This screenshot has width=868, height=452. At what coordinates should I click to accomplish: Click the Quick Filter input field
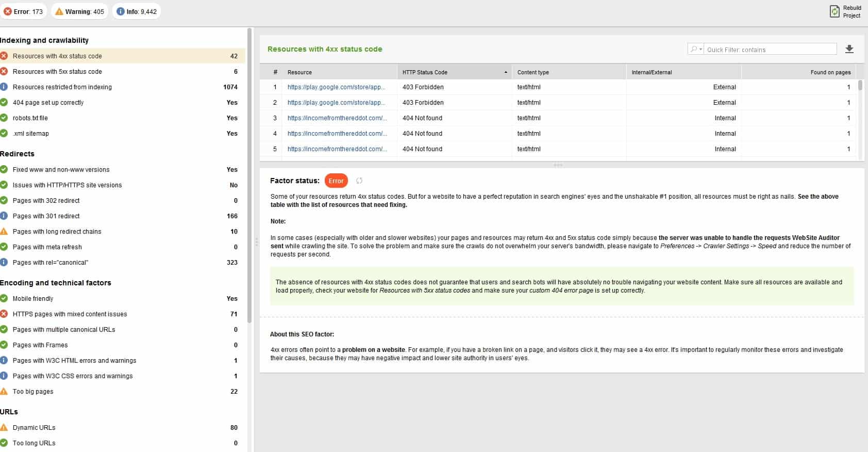pyautogui.click(x=770, y=50)
